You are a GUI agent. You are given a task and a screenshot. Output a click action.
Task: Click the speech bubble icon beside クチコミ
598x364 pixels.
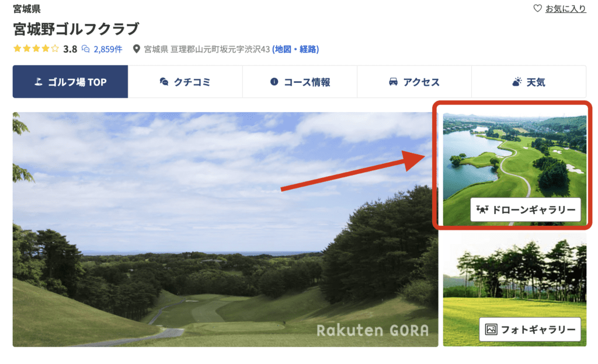pyautogui.click(x=164, y=82)
